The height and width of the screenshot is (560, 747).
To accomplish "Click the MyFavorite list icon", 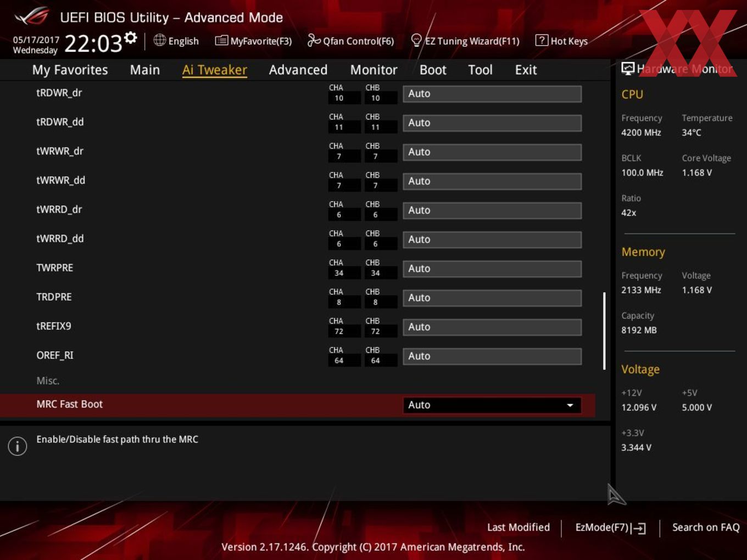I will click(x=221, y=41).
